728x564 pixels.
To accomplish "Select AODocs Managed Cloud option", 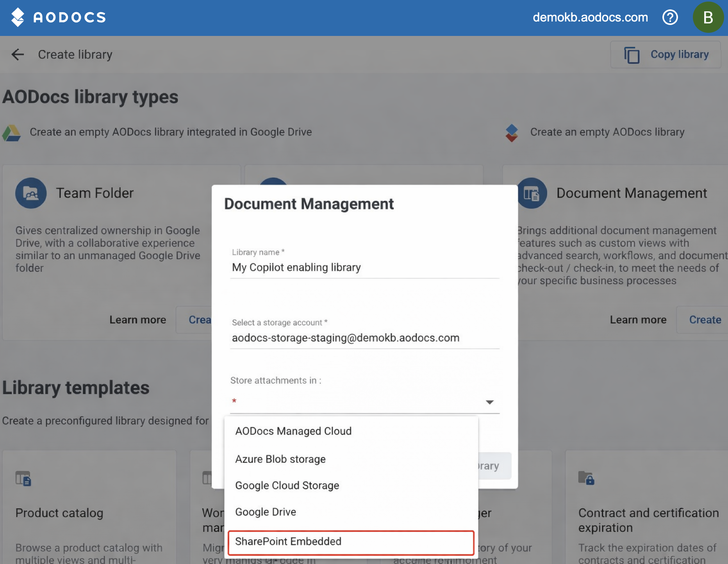I will point(351,431).
